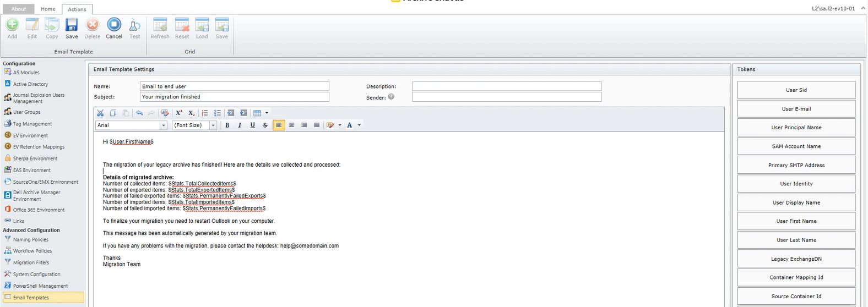This screenshot has height=307, width=868.
Task: Click the Edit template icon
Action: click(x=32, y=25)
